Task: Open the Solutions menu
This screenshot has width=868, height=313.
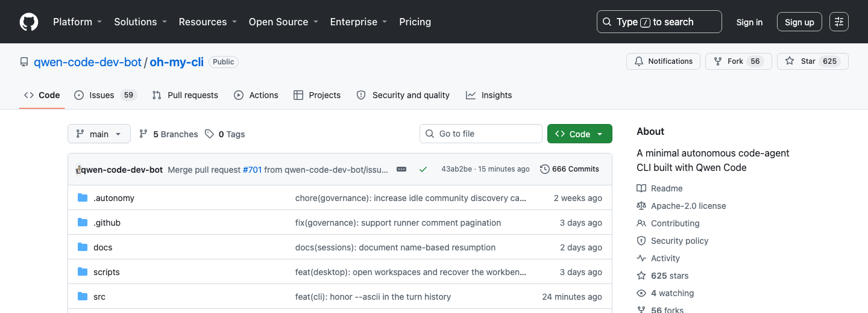Action: pos(140,22)
